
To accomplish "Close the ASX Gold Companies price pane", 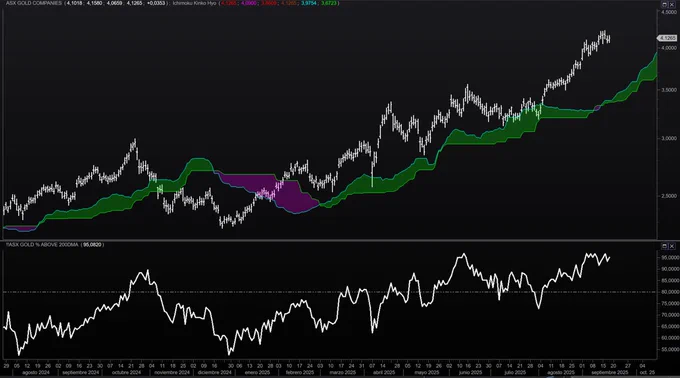I will (672, 4).
